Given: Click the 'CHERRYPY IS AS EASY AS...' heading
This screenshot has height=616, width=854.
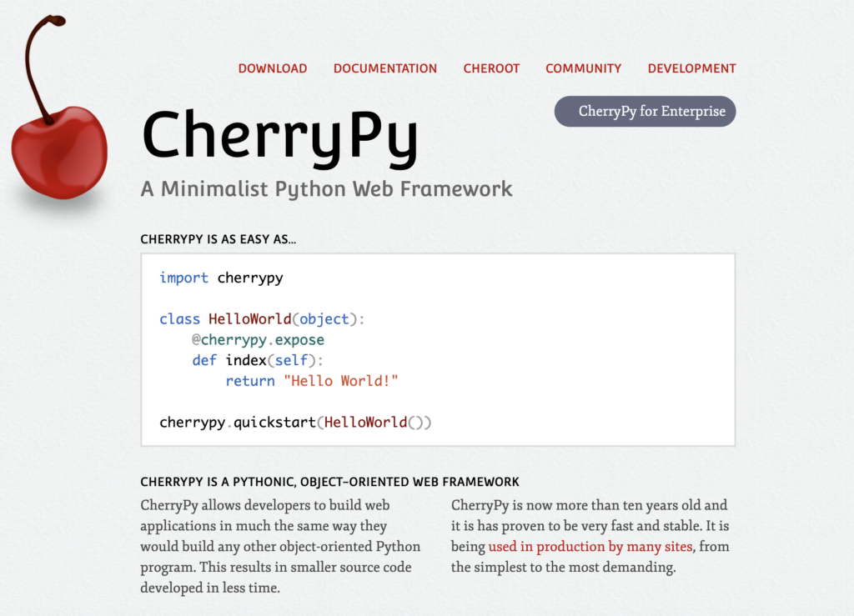Looking at the screenshot, I should (219, 239).
